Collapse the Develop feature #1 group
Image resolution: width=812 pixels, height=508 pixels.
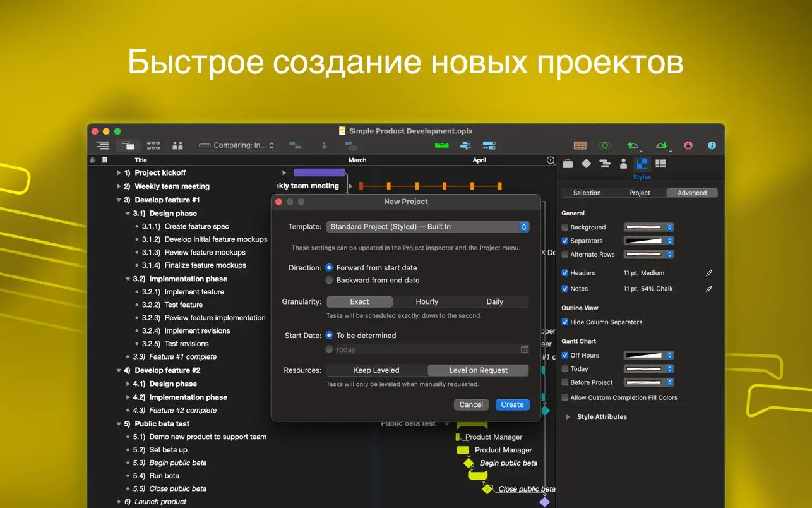119,200
